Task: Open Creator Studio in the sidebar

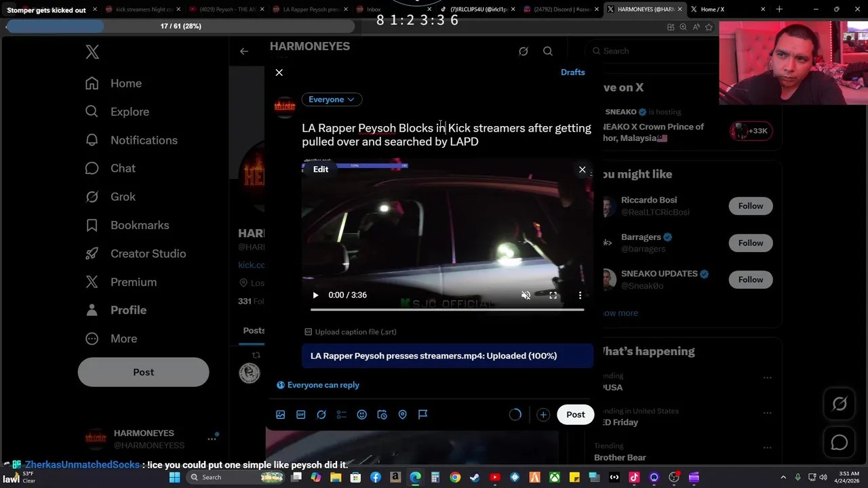Action: [135, 253]
